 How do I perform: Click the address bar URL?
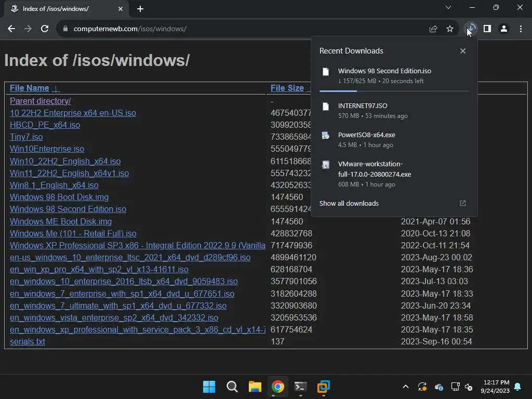point(130,29)
